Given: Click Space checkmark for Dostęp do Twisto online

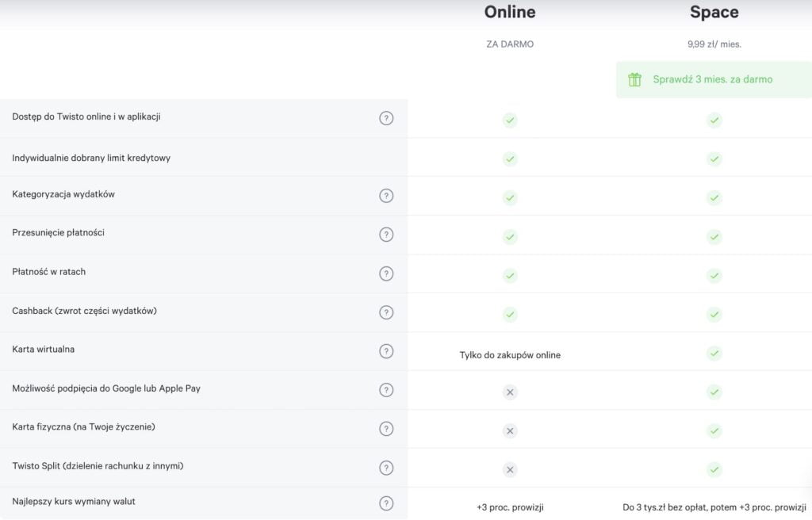Looking at the screenshot, I should click(x=714, y=120).
